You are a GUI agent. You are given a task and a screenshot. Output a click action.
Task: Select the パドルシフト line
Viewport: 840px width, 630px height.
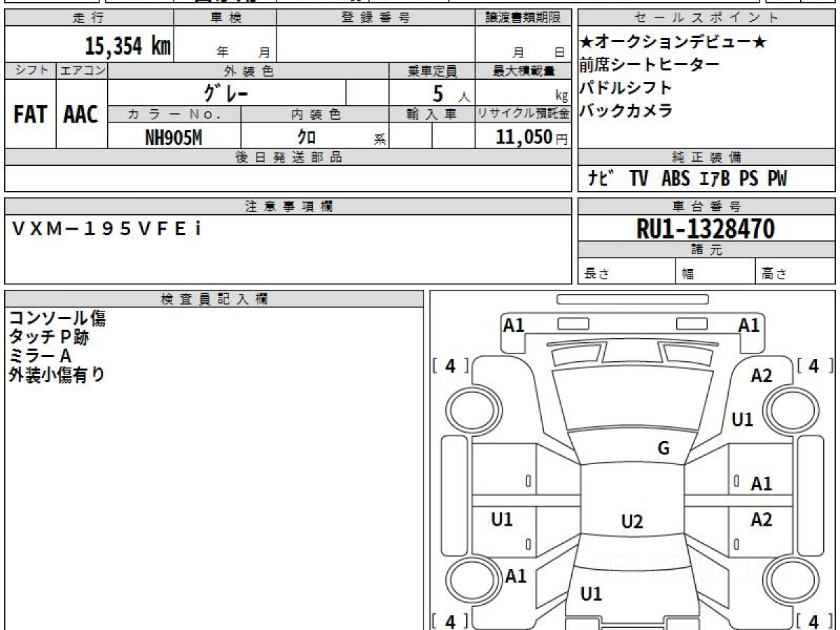625,87
